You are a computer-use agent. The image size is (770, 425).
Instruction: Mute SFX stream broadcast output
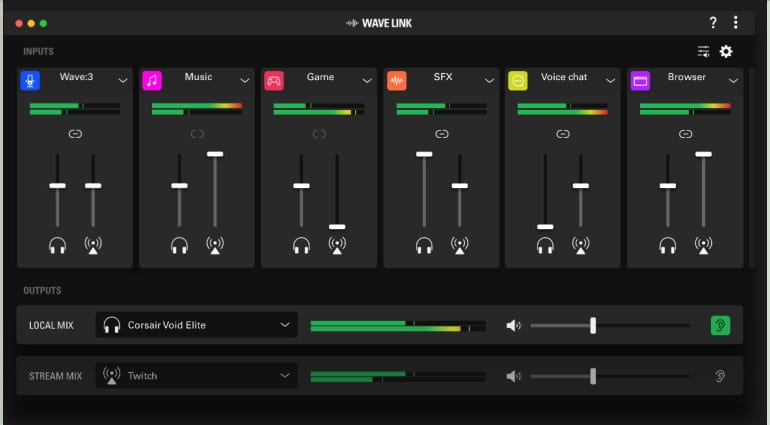460,245
